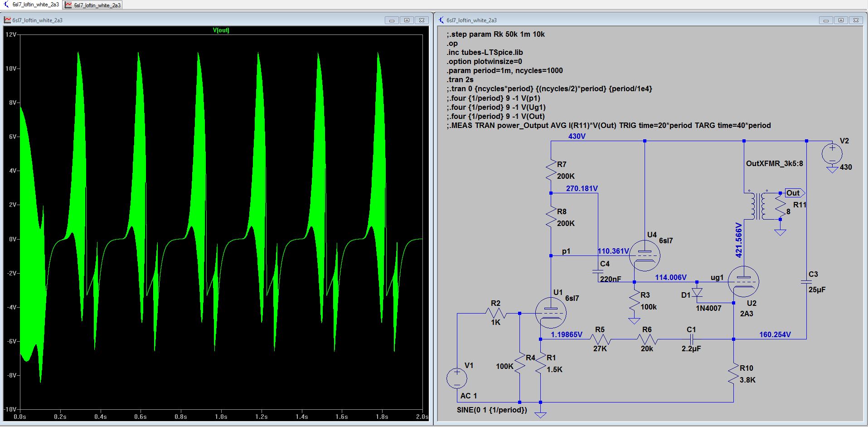Screen dimensions: 868x427
Task: Click the 0V vertical axis label
Action: click(13, 239)
